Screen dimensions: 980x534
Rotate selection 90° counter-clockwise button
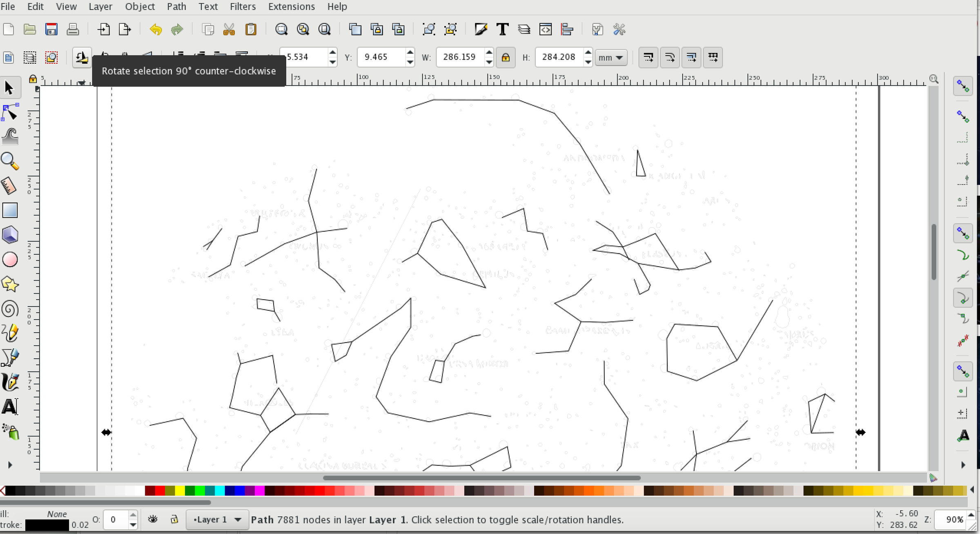(x=82, y=57)
